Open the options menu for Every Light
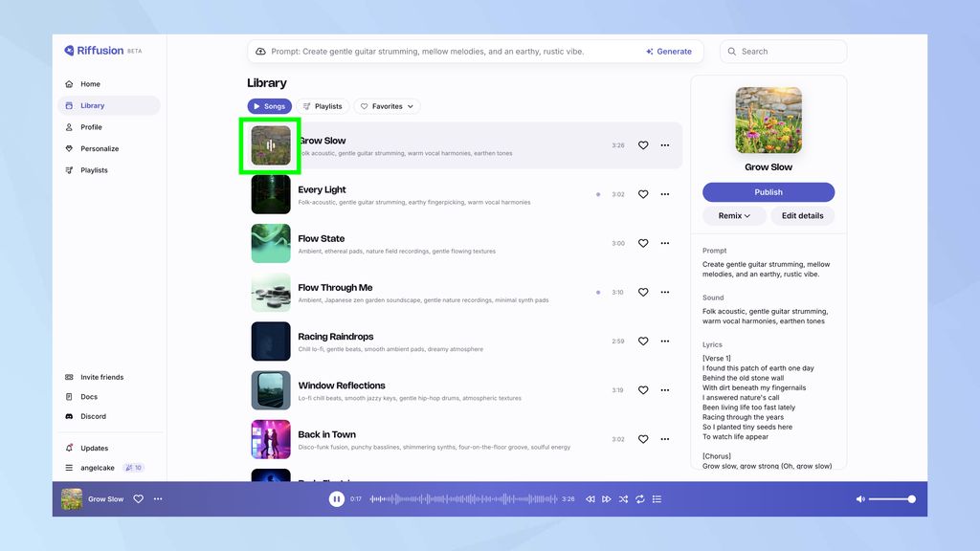This screenshot has height=551, width=980. [x=665, y=194]
